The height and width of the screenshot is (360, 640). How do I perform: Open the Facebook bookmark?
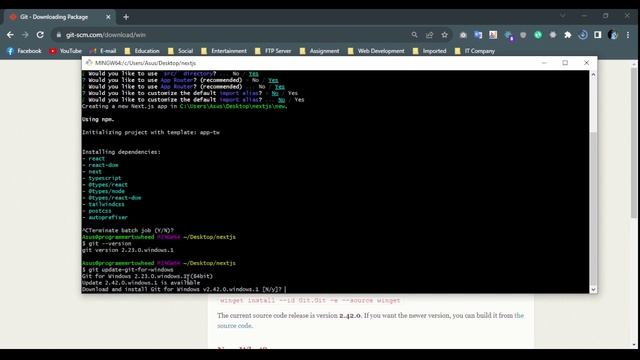(24, 51)
